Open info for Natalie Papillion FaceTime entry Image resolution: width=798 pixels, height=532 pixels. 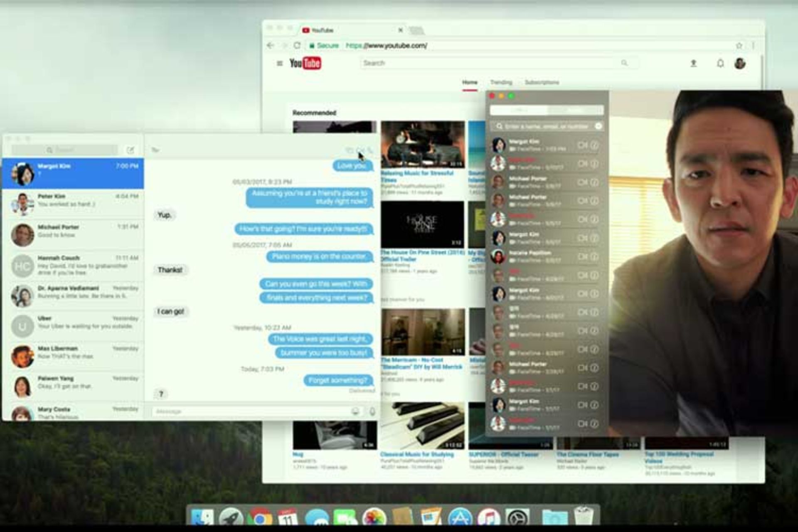[594, 257]
